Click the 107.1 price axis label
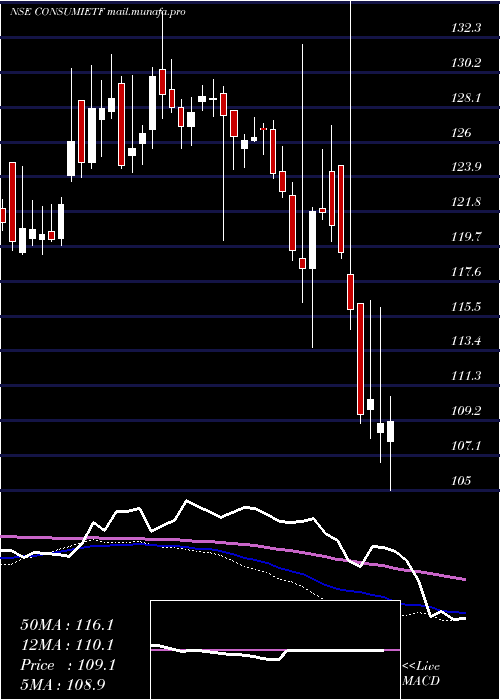This screenshot has height=700, width=500. click(x=466, y=446)
